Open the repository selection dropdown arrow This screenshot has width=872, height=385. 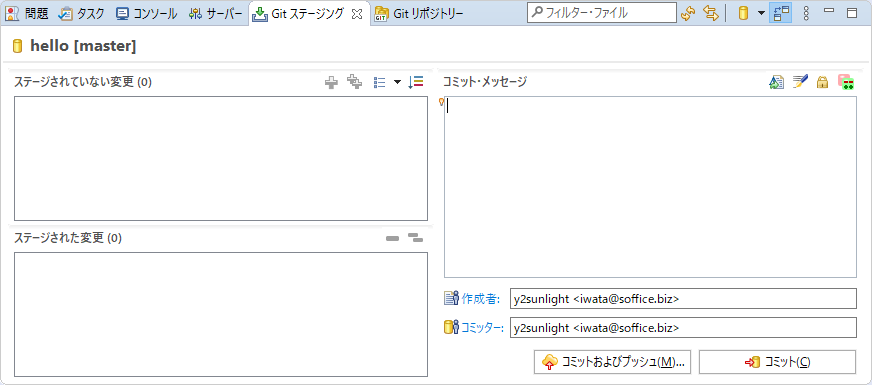[761, 13]
